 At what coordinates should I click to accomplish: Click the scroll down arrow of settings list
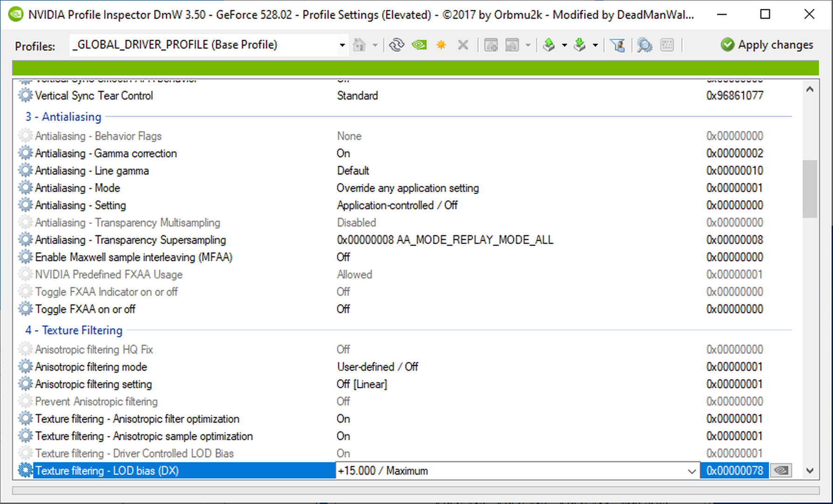810,471
